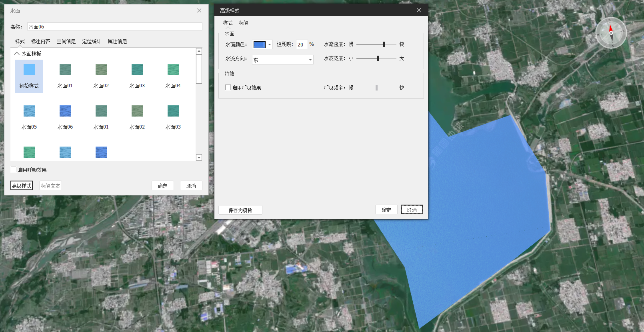Click the 高级样式 button
This screenshot has width=644, height=332.
pos(22,185)
